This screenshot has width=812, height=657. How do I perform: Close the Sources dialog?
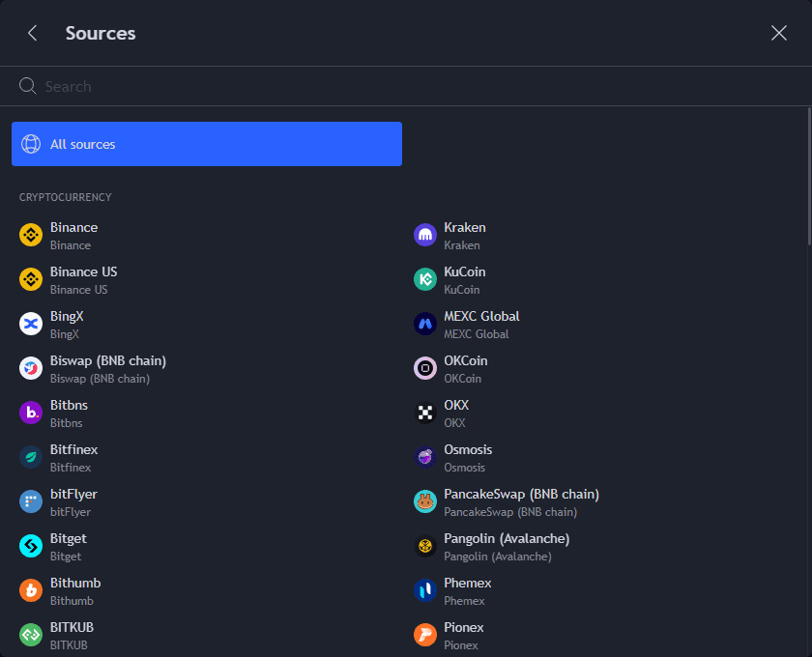point(779,33)
